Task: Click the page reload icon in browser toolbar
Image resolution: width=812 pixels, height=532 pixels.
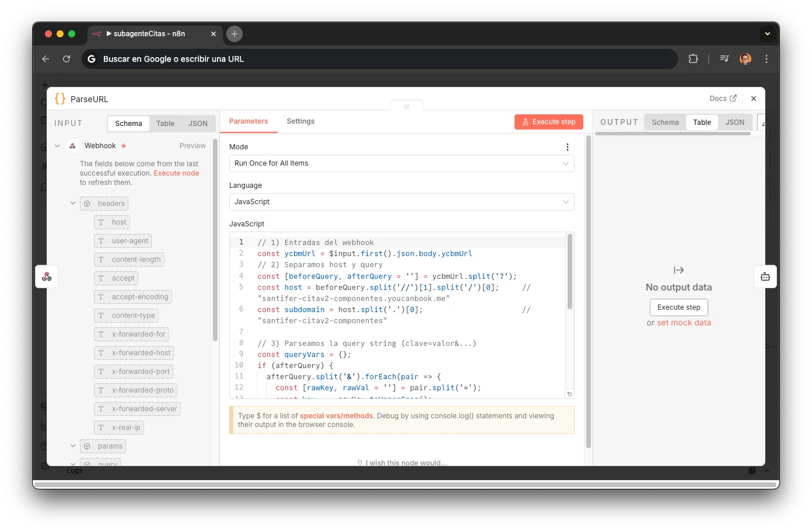Action: [x=66, y=59]
